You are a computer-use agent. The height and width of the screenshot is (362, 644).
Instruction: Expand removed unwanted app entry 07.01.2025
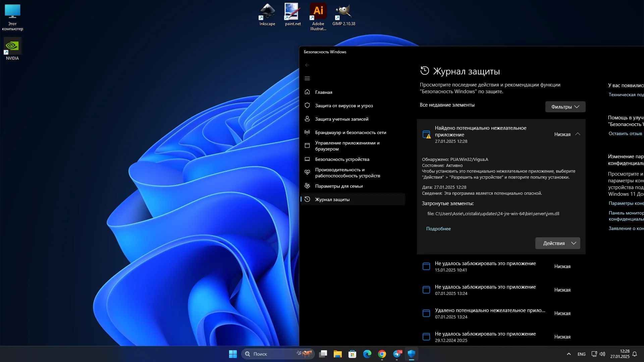[x=490, y=313]
